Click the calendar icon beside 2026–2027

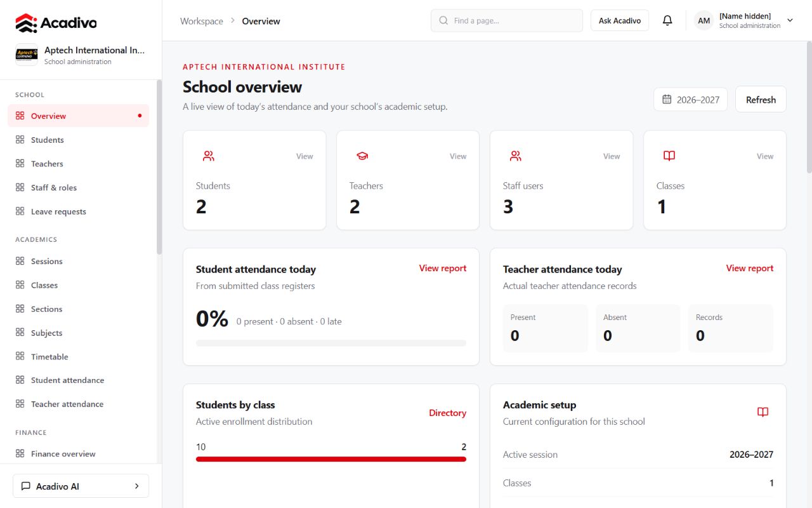pyautogui.click(x=667, y=100)
